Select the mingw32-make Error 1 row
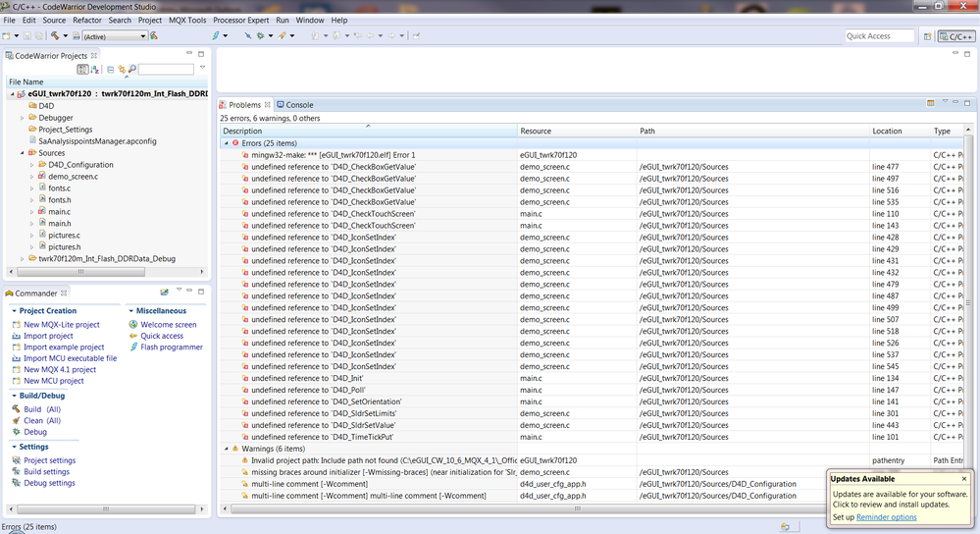 click(x=593, y=155)
